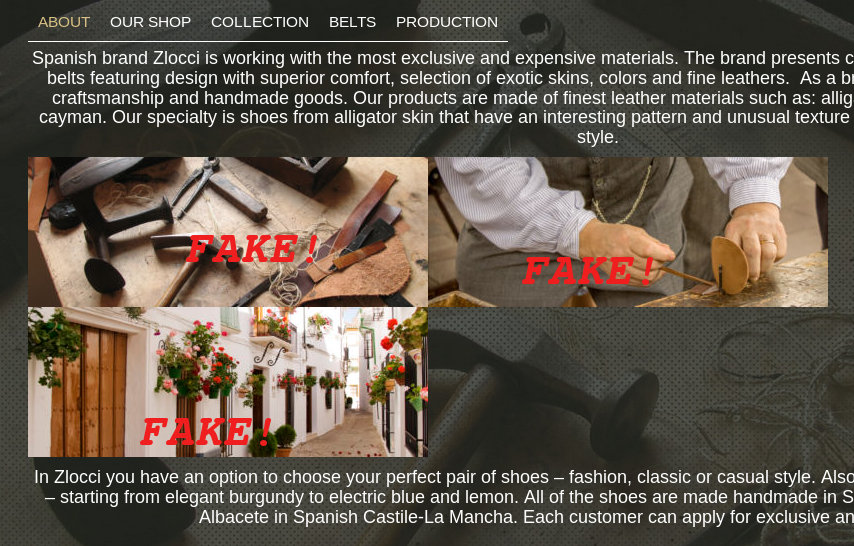Click the craftsman's hand with ring
854x546 pixels.
(x=756, y=241)
